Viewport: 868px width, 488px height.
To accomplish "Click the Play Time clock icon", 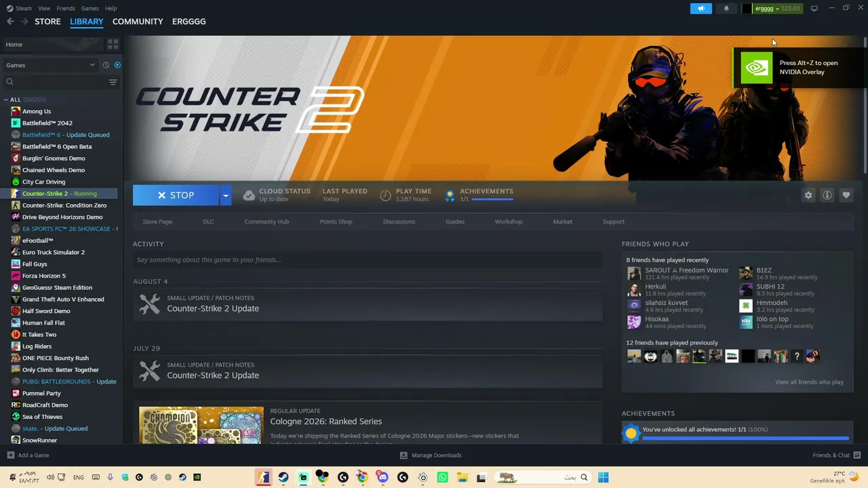I will point(385,195).
